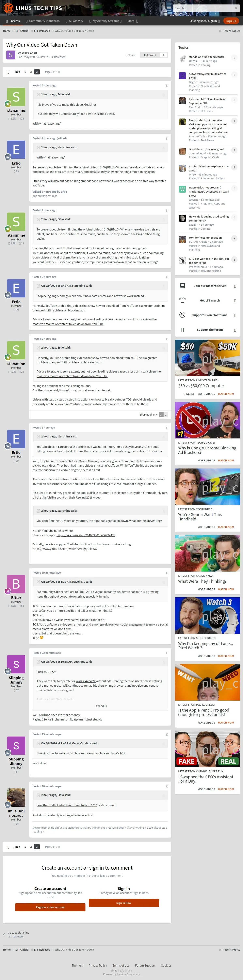The height and width of the screenshot is (980, 243).
Task: Click 'Support the forum' text
Action: [x=210, y=330]
